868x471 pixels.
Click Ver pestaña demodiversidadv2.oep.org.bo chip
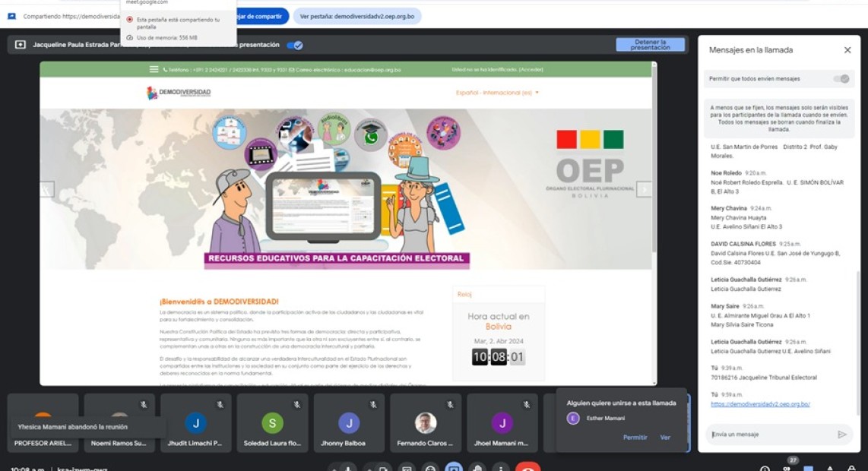click(x=356, y=16)
